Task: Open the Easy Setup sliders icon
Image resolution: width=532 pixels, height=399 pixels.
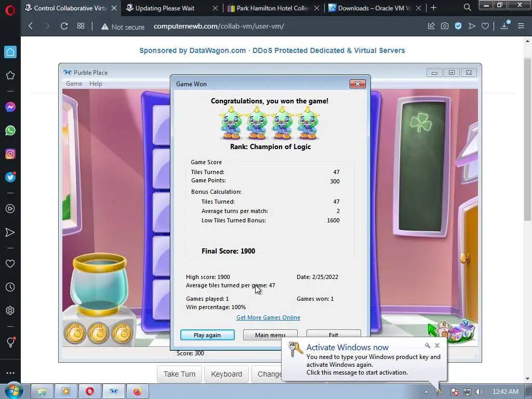Action: 521,26
